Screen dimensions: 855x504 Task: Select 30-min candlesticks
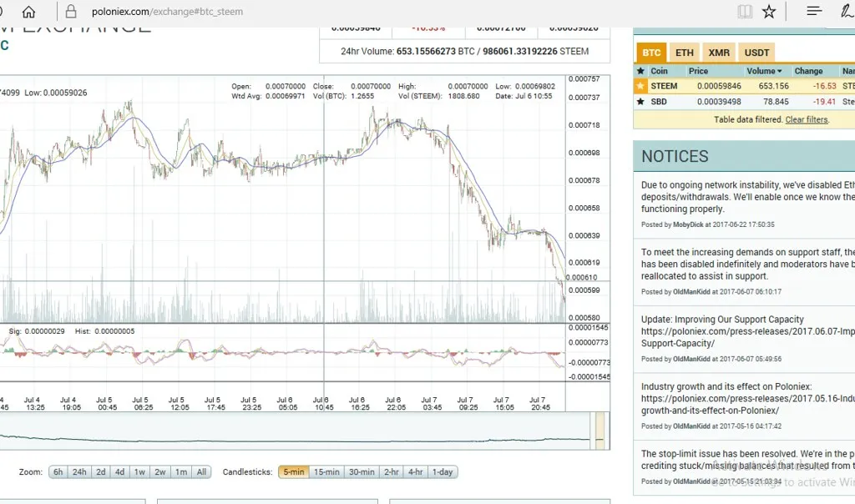[x=362, y=471]
